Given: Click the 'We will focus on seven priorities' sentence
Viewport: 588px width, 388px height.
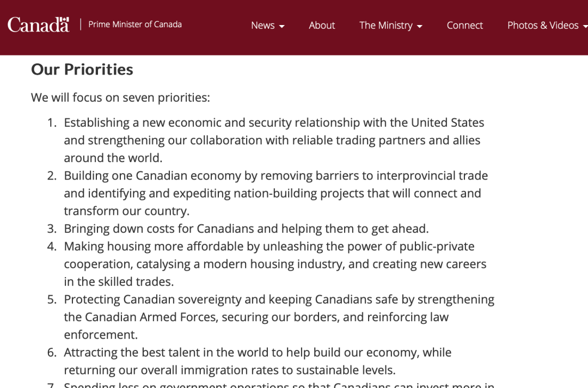Looking at the screenshot, I should [x=120, y=97].
